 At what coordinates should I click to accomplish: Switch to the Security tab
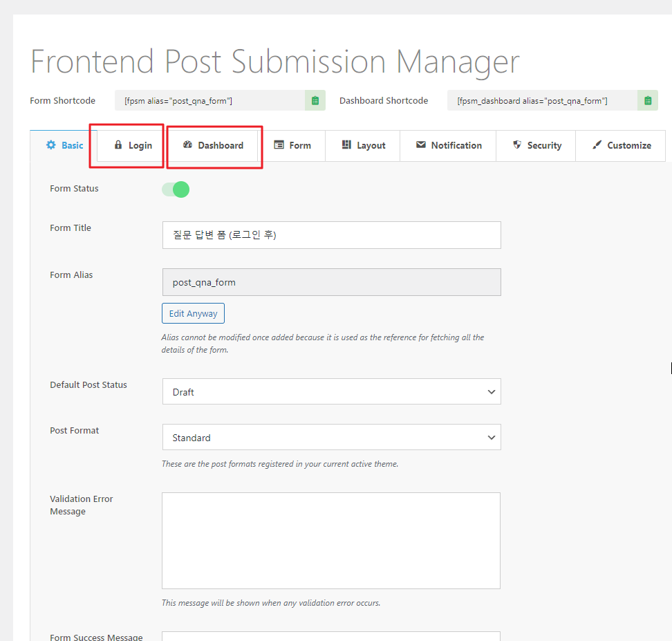[536, 146]
